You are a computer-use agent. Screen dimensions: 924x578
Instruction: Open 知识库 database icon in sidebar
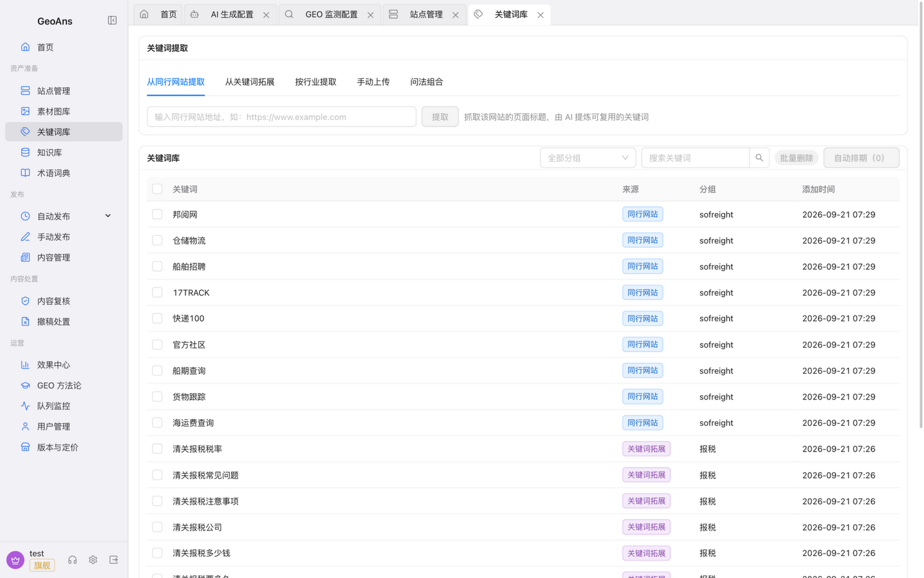(25, 152)
